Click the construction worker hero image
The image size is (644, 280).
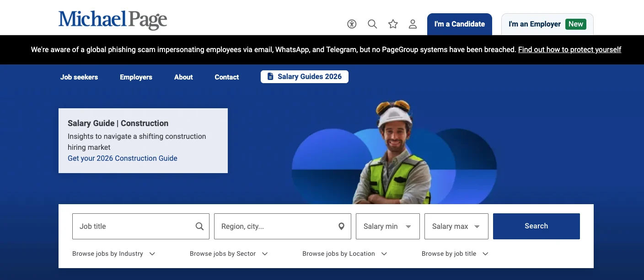click(394, 153)
